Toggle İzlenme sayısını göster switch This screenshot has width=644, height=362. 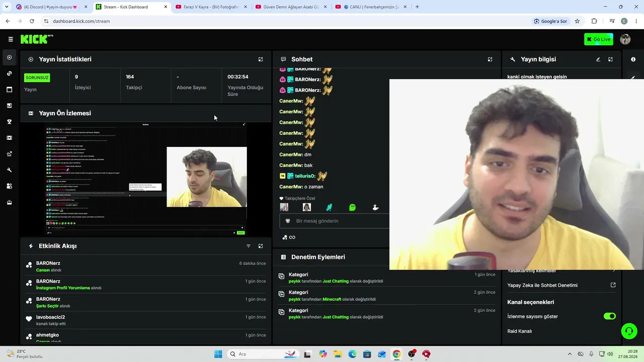point(610,316)
